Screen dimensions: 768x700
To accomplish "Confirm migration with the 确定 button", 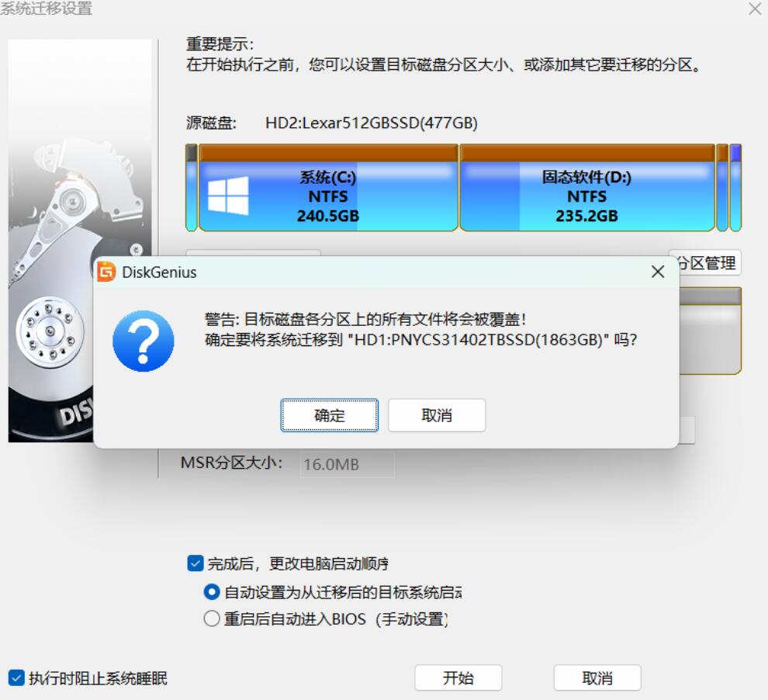I will [329, 415].
